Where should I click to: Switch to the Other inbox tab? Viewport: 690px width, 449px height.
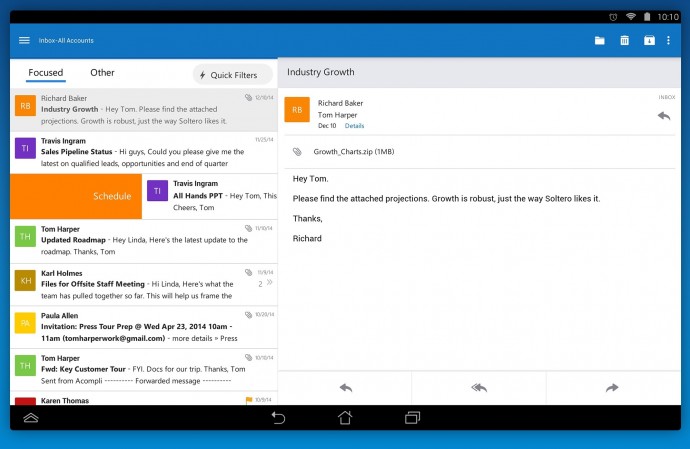[102, 73]
